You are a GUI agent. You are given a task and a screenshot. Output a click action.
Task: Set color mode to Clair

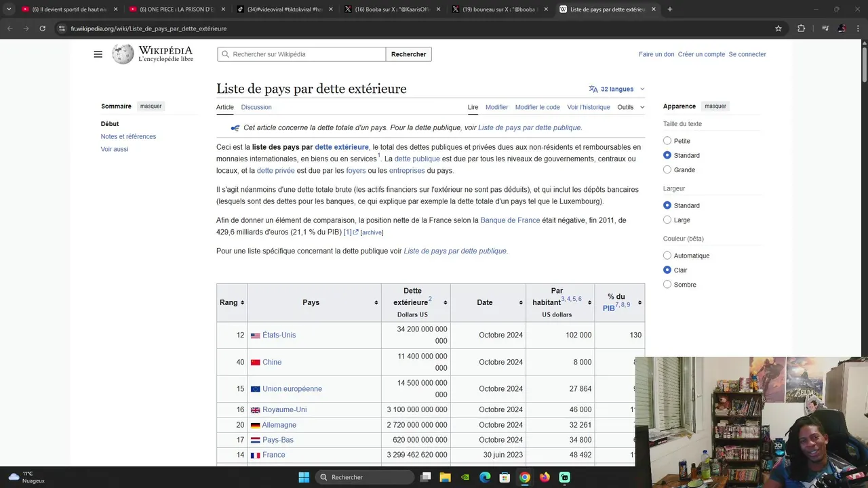click(x=667, y=270)
